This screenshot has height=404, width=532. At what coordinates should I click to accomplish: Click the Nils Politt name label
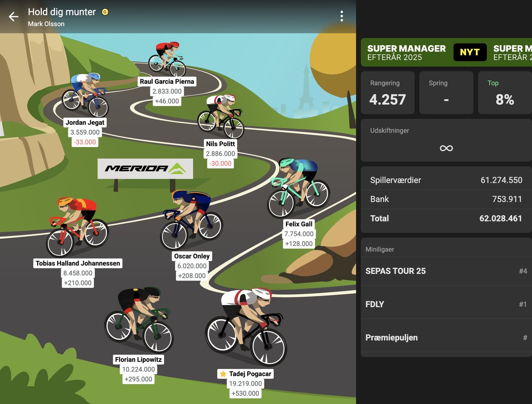coord(221,144)
